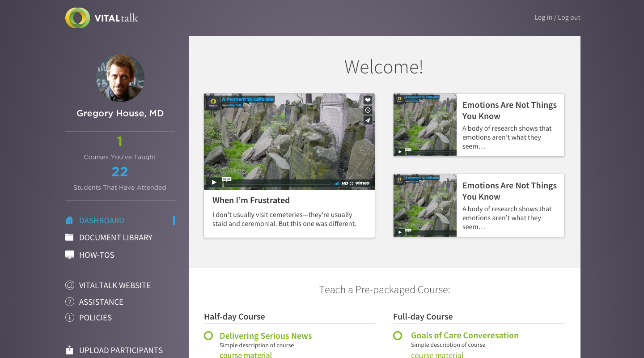Open the HOW-TOS menu item

97,255
